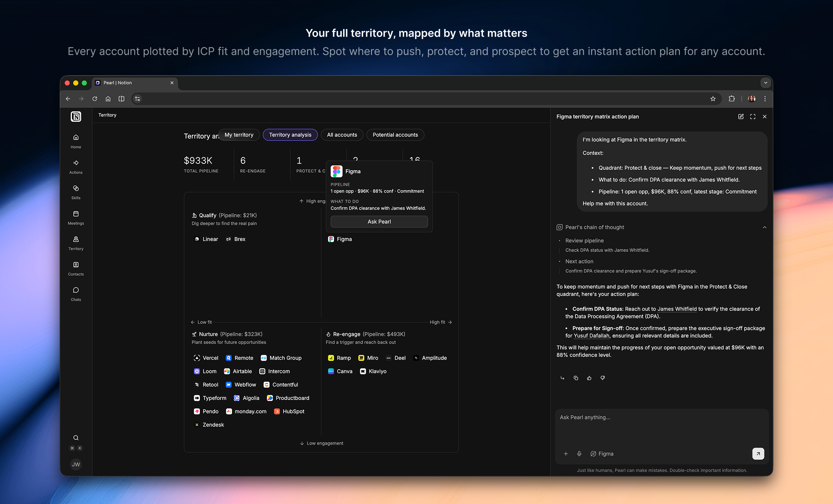Select the HubSpot account

coord(289,411)
